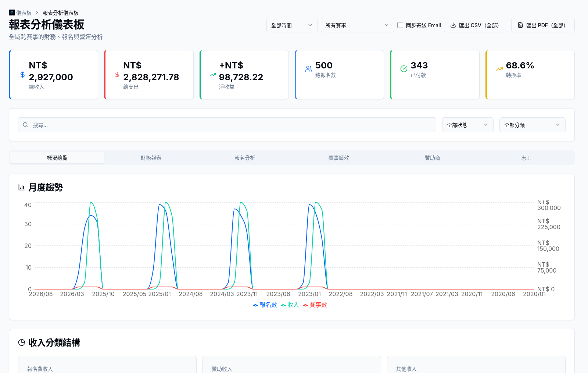
Task: Click the 贊助收入 card label
Action: click(222, 369)
